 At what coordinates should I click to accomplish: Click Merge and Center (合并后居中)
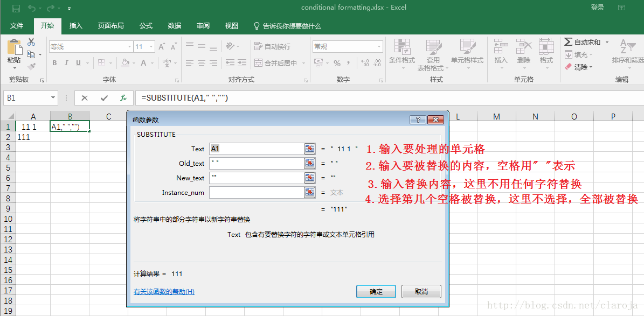tap(275, 63)
